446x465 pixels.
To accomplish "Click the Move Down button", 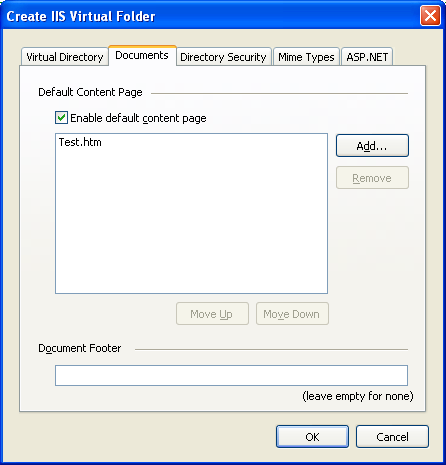I will tap(292, 314).
